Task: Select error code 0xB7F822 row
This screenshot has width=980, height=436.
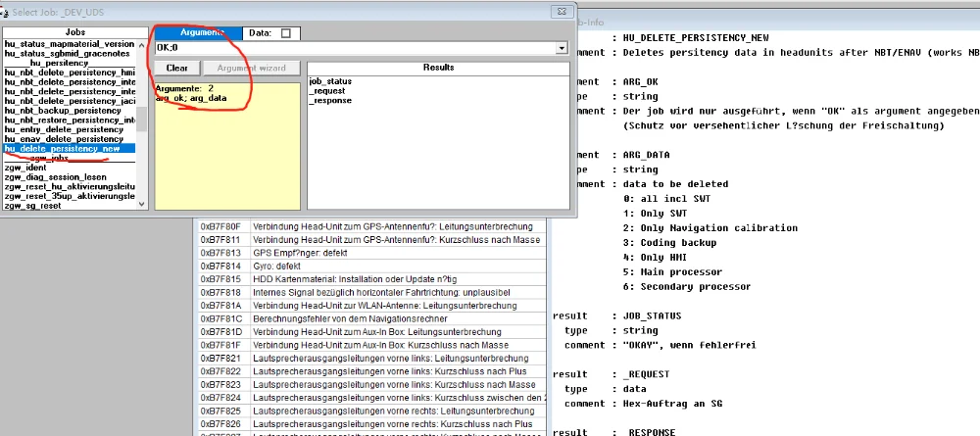Action: pyautogui.click(x=372, y=371)
